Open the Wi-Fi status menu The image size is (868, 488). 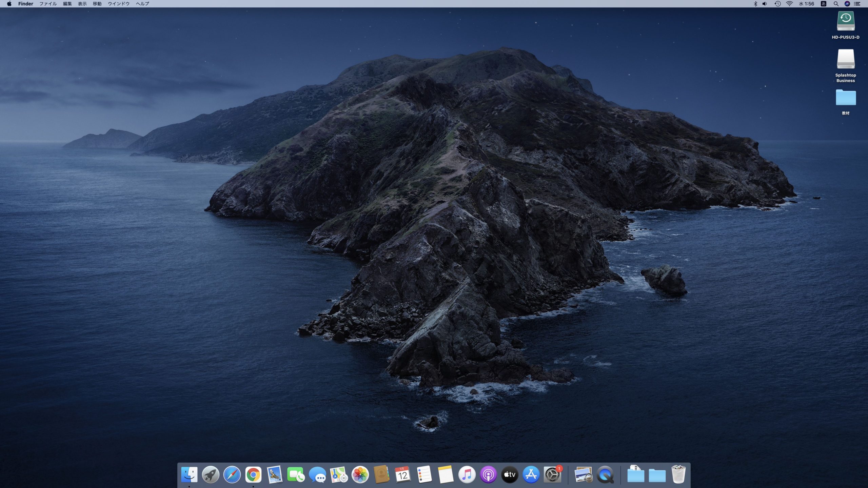pos(790,4)
